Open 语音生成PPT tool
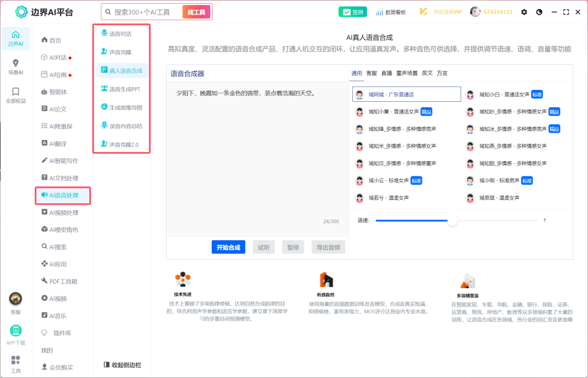Image resolution: width=588 pixels, height=378 pixels. click(122, 89)
